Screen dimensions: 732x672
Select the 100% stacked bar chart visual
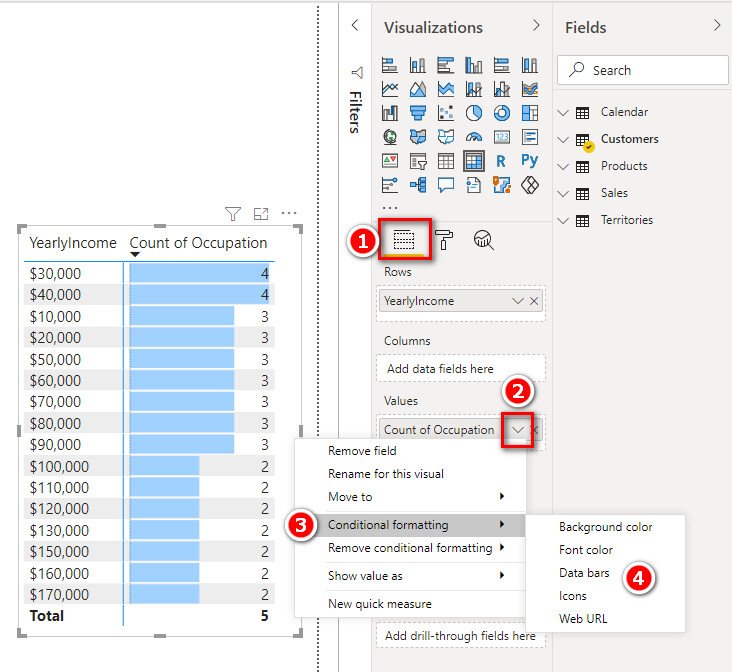[x=502, y=65]
